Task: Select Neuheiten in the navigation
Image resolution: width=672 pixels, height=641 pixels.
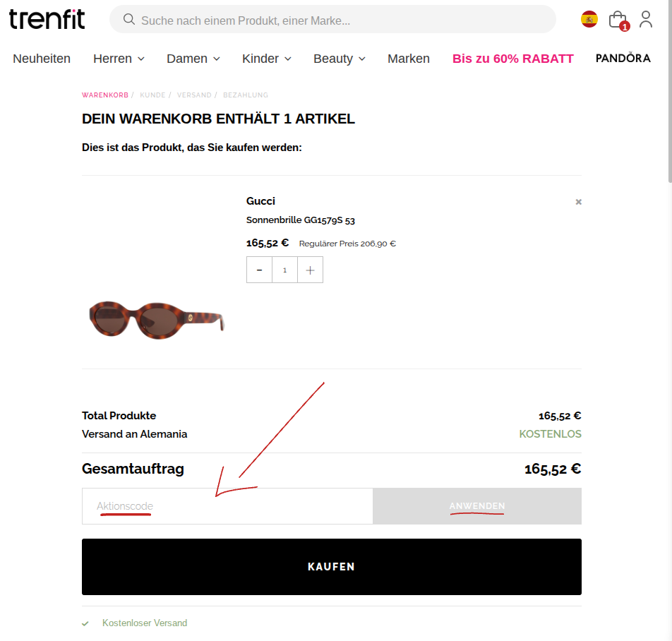Action: point(42,59)
